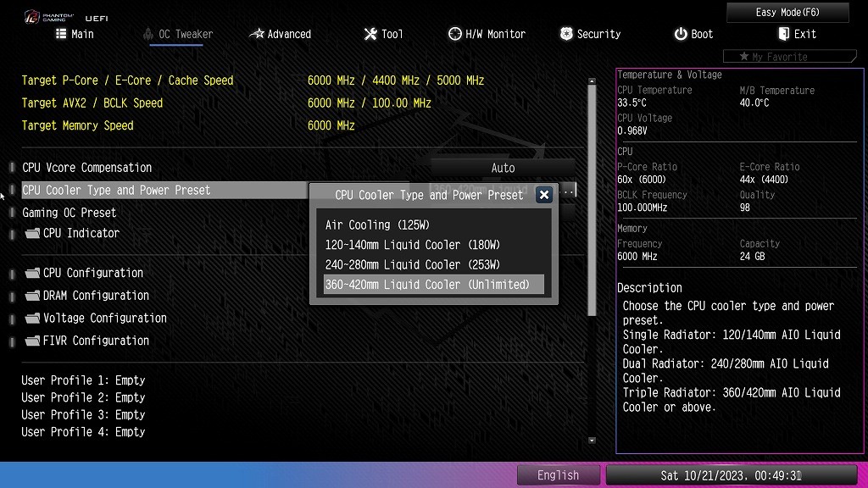Pick 240~280mm Liquid Cooler (253W)
Image resolution: width=868 pixels, height=488 pixels.
[413, 264]
